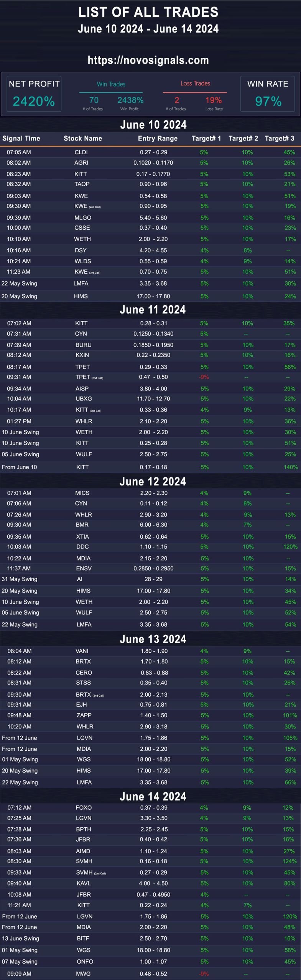Click the Signal Time column header
This screenshot has height=980, width=301.
click(x=21, y=139)
